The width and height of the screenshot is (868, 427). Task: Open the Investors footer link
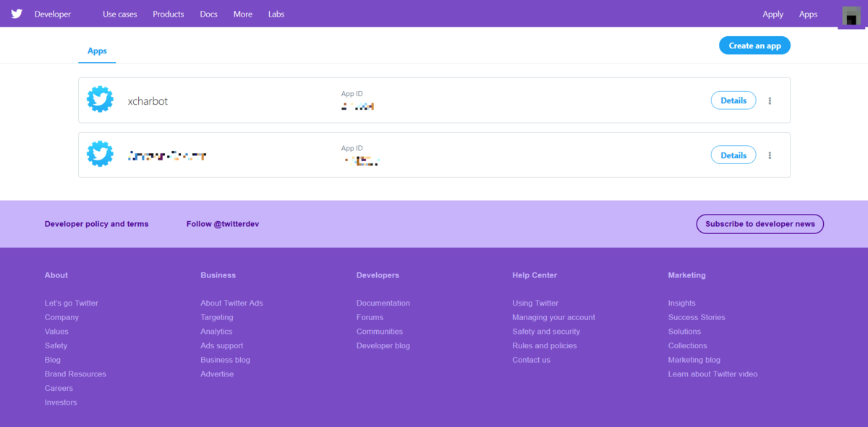[61, 402]
